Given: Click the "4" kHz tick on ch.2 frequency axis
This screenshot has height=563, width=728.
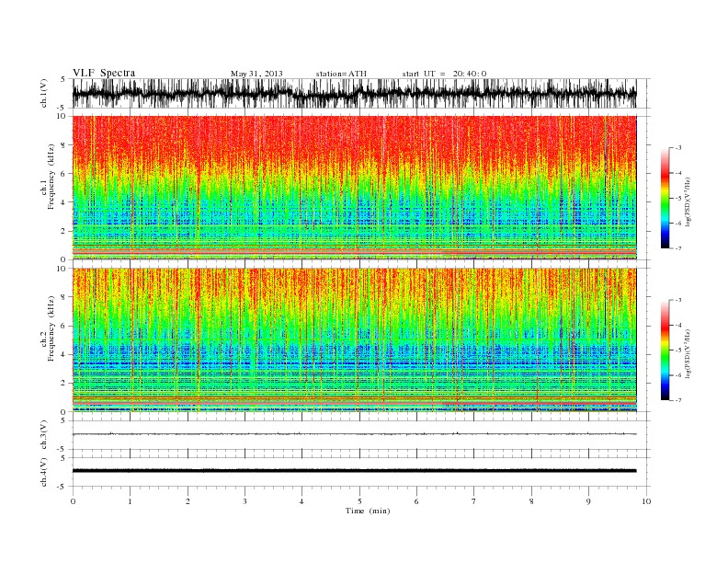Looking at the screenshot, I should pyautogui.click(x=63, y=354).
